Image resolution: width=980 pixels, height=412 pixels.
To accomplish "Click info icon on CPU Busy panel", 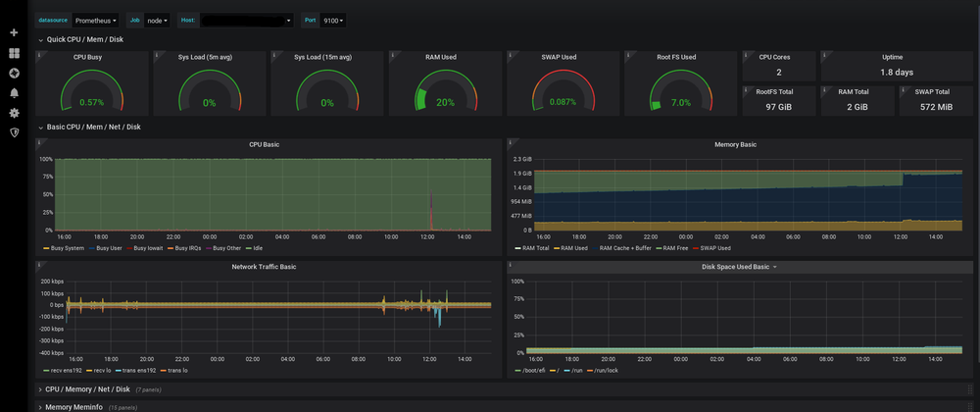I will tap(41, 57).
